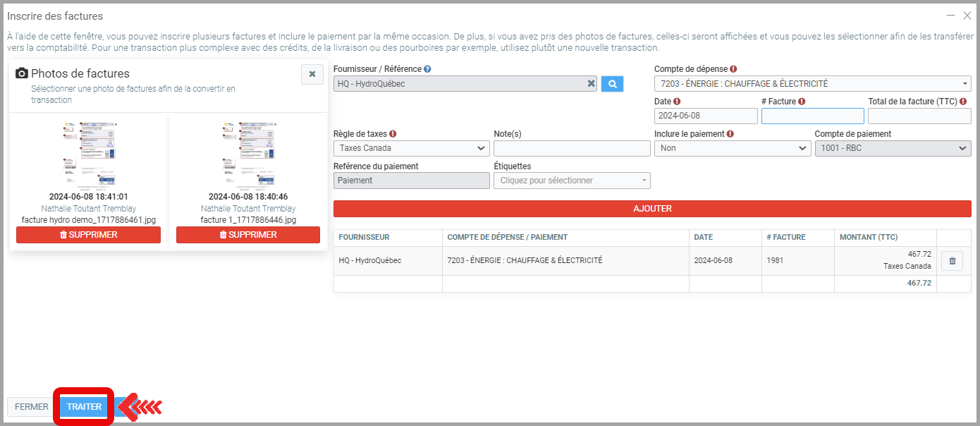980x426 pixels.
Task: Click the TRAITER button
Action: (x=84, y=407)
